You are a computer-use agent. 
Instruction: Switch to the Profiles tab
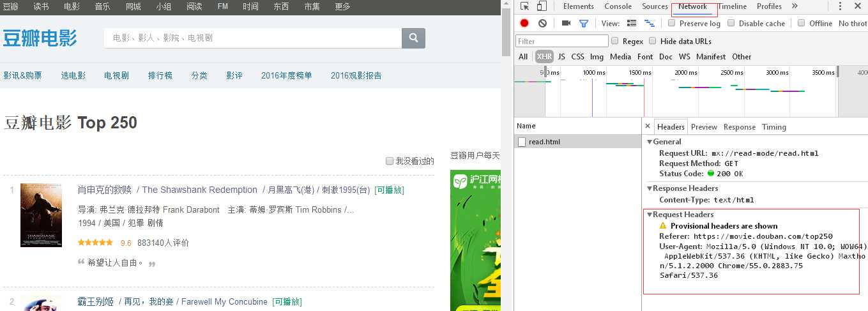tap(769, 6)
